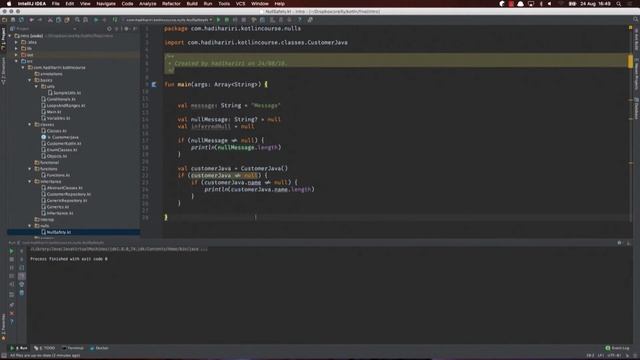Image resolution: width=640 pixels, height=360 pixels.
Task: Click the Copy icon in the toolbar
Action: coord(58,20)
